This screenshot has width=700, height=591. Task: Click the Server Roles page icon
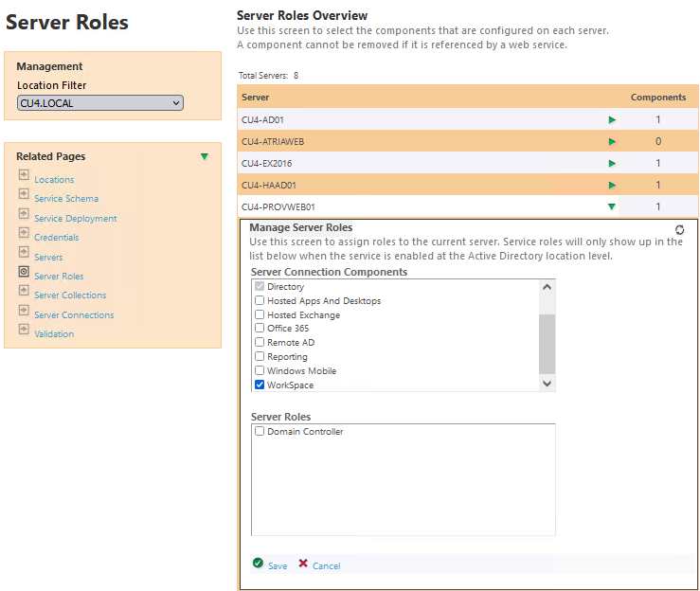24,272
